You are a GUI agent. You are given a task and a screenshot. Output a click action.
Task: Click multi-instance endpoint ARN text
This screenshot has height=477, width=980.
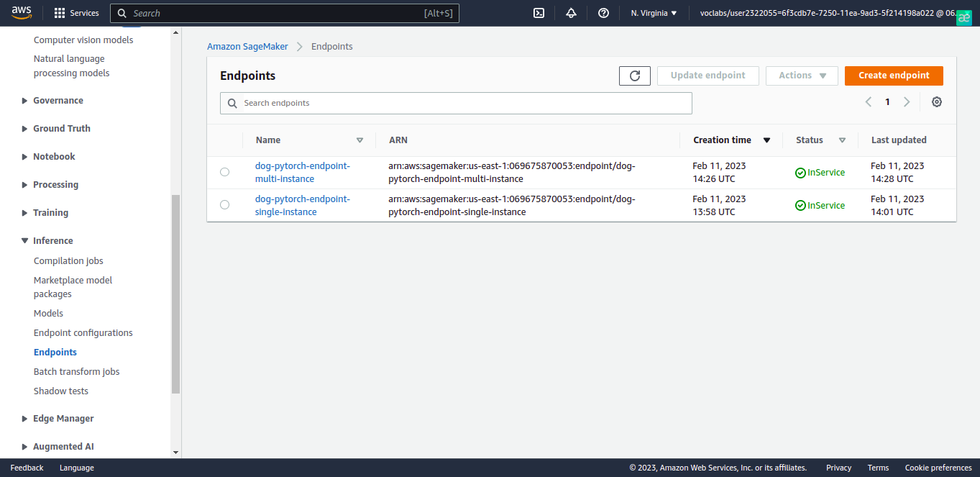tap(512, 172)
